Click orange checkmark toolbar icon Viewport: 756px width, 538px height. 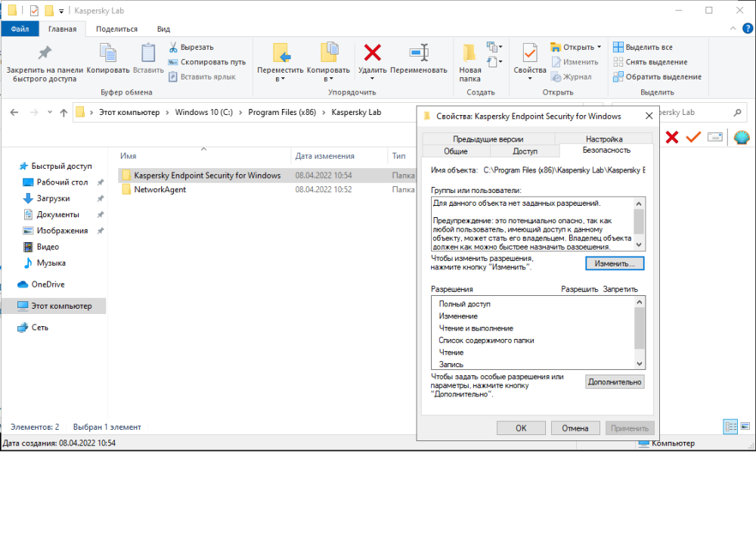click(693, 138)
